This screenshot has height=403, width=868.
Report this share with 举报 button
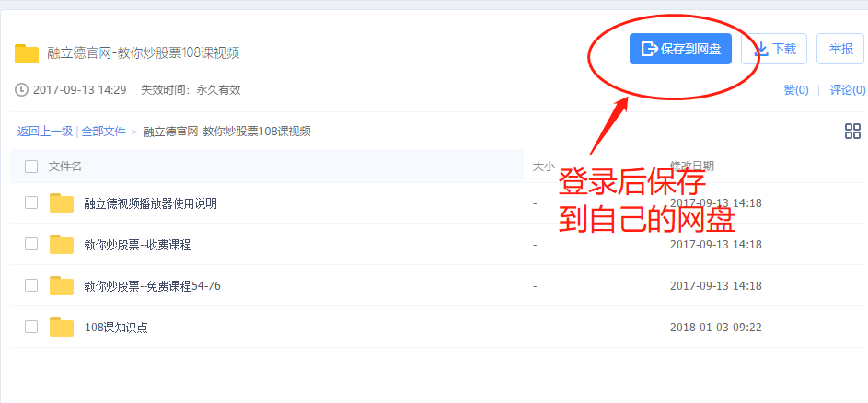(840, 49)
